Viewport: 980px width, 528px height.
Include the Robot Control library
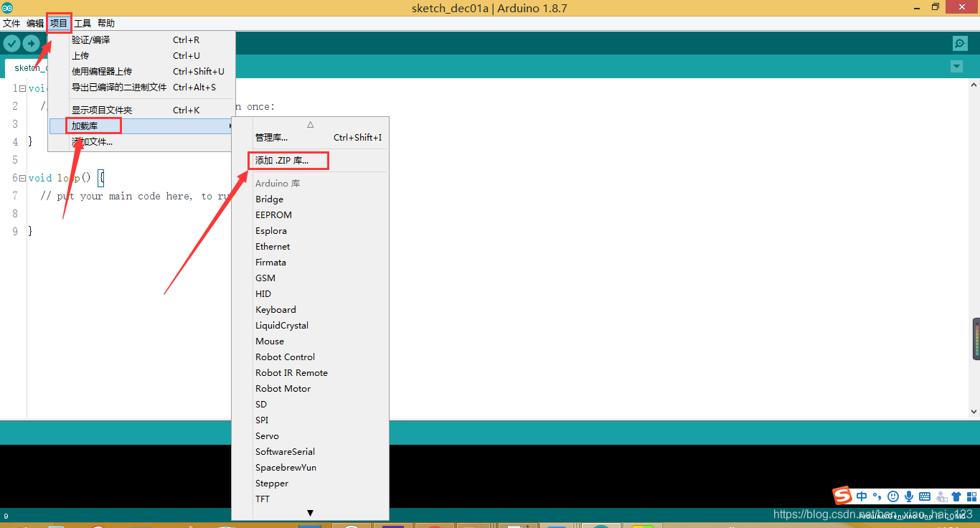310,357
